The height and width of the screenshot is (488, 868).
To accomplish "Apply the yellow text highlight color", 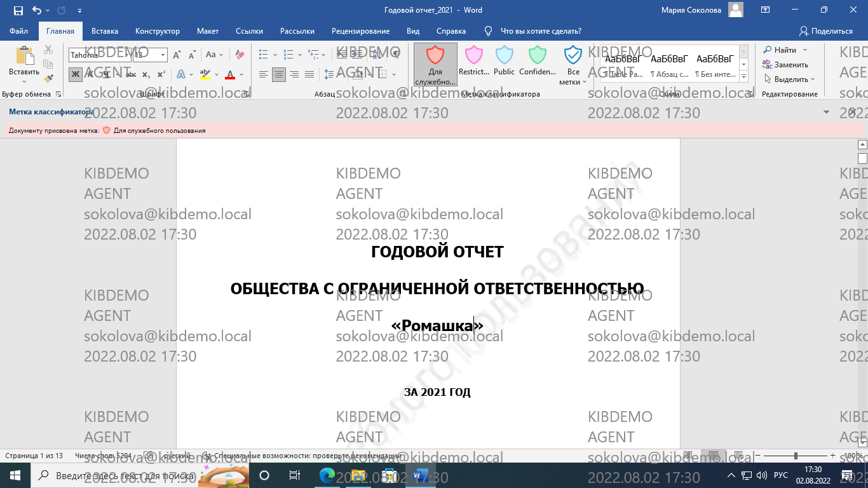I will click(205, 74).
